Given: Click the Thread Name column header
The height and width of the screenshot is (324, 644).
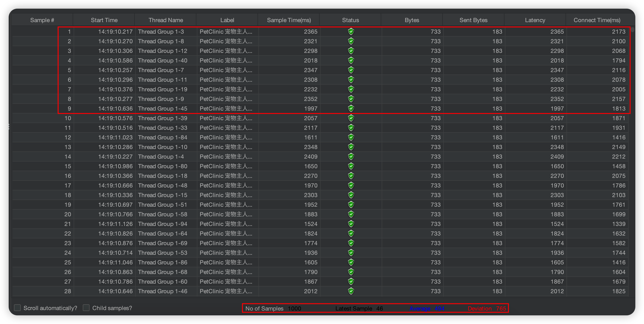Looking at the screenshot, I should pos(166,20).
